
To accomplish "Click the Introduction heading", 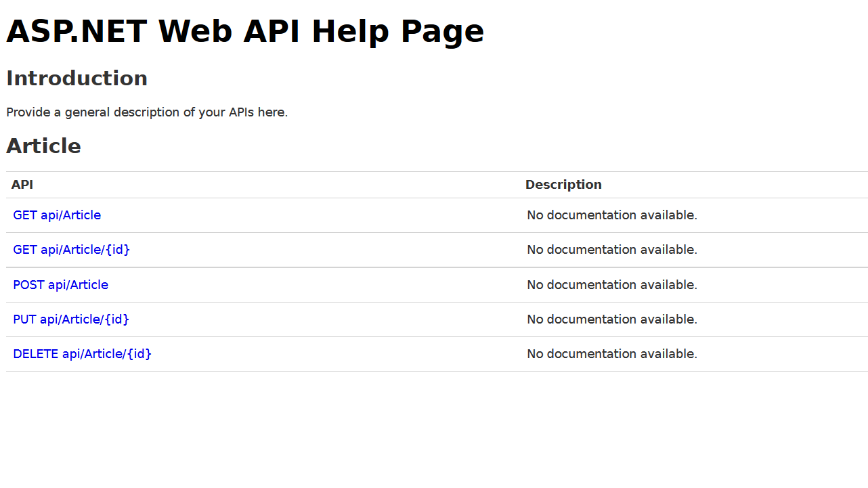I will click(x=77, y=79).
